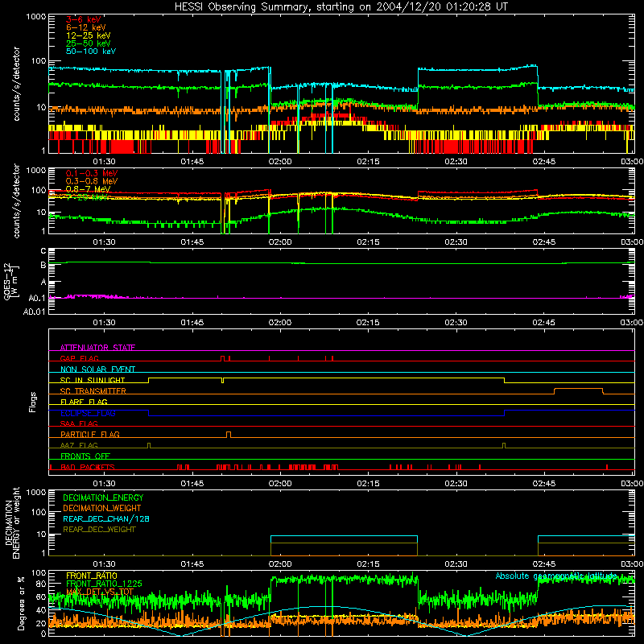Screen dimensions: 644x644
Task: Click the 0.3-0.8 MeV legend label
Action: pos(92,181)
